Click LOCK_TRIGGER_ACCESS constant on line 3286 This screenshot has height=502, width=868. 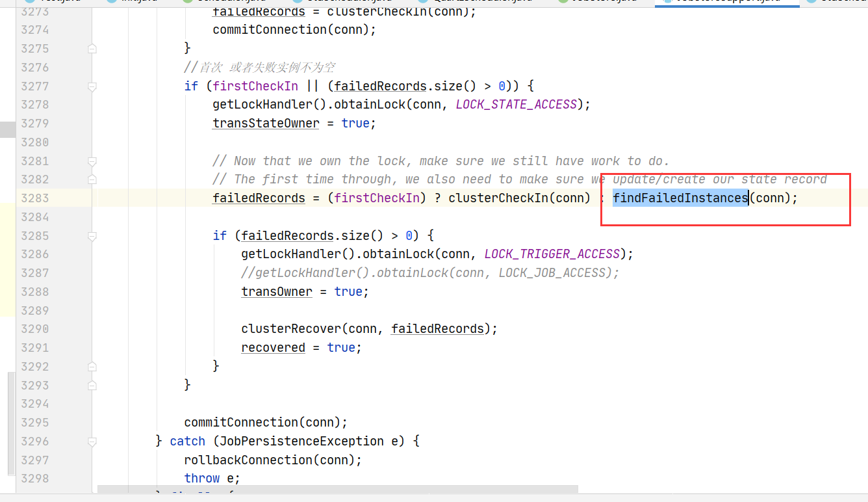click(552, 254)
